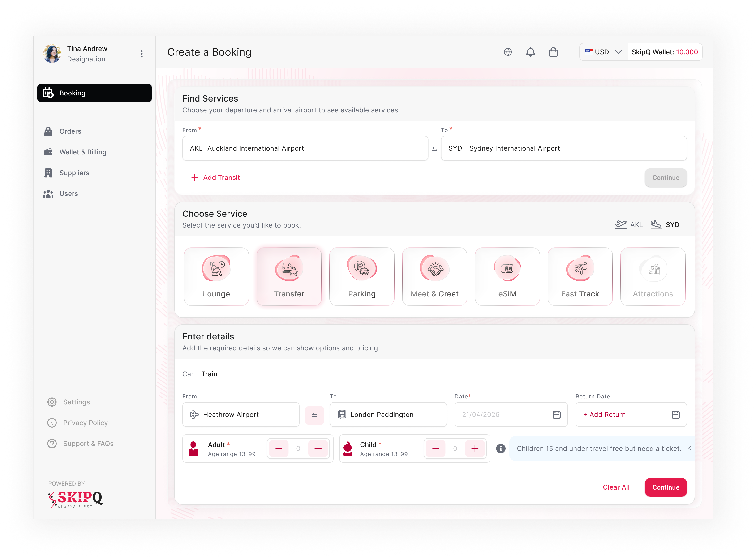This screenshot has width=756, height=559.
Task: Swap From and To airports icon
Action: pos(434,149)
